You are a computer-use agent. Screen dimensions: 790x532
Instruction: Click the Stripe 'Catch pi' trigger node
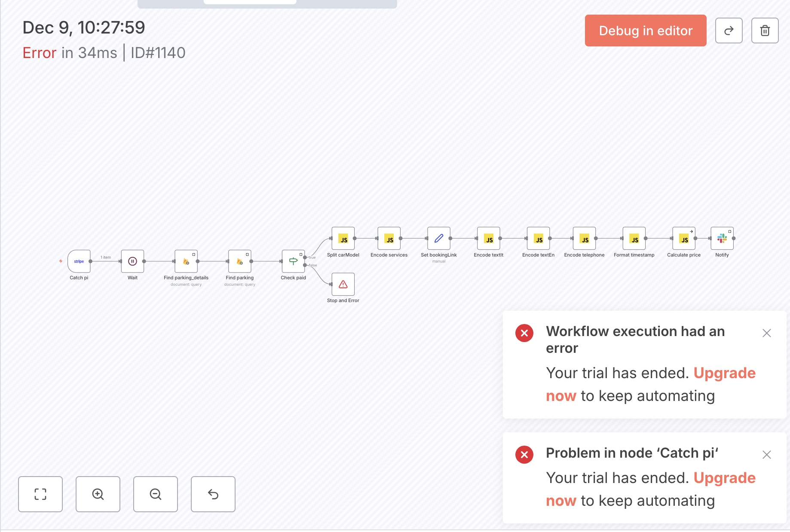79,261
